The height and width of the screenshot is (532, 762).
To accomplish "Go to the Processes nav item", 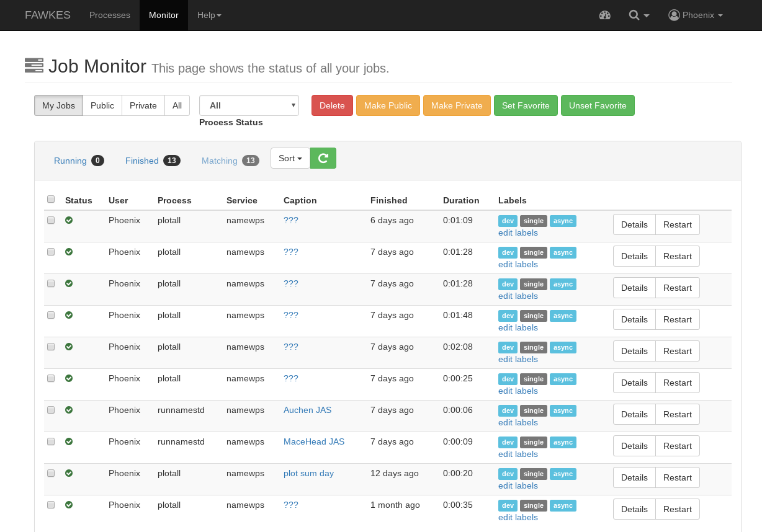I will tap(110, 15).
